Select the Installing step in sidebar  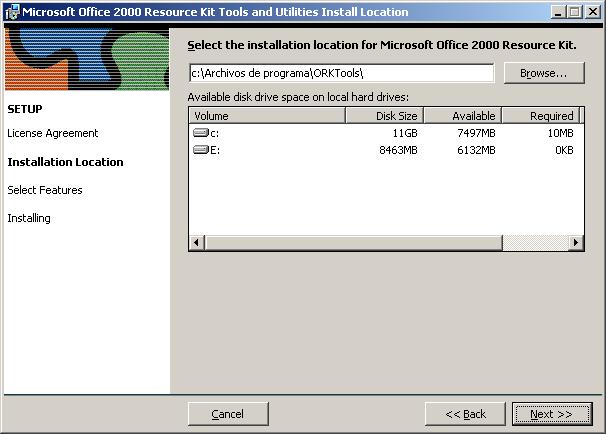(29, 218)
